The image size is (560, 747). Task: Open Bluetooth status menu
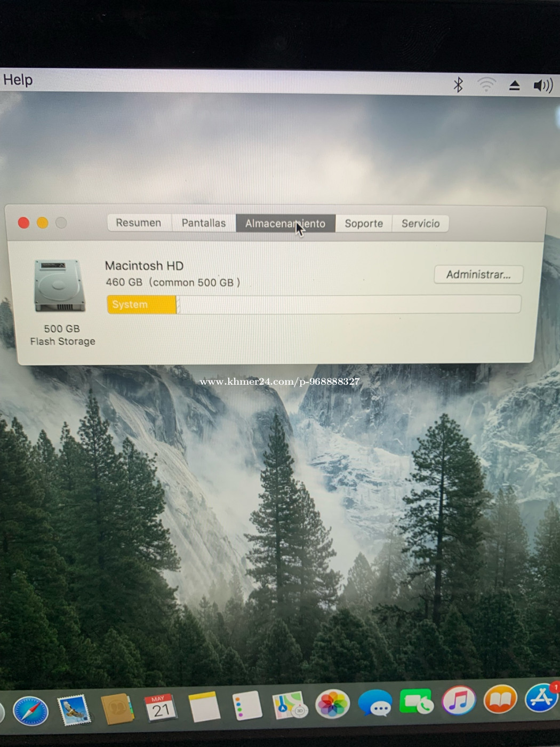point(458,84)
